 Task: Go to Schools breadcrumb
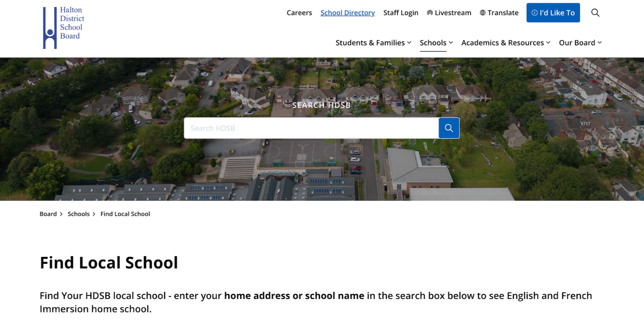point(79,214)
